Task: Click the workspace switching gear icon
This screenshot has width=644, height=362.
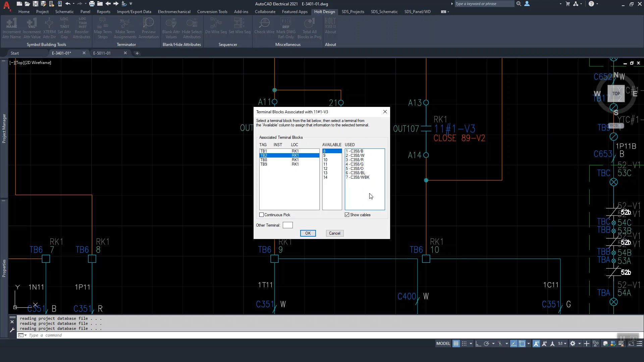Action: click(x=573, y=344)
